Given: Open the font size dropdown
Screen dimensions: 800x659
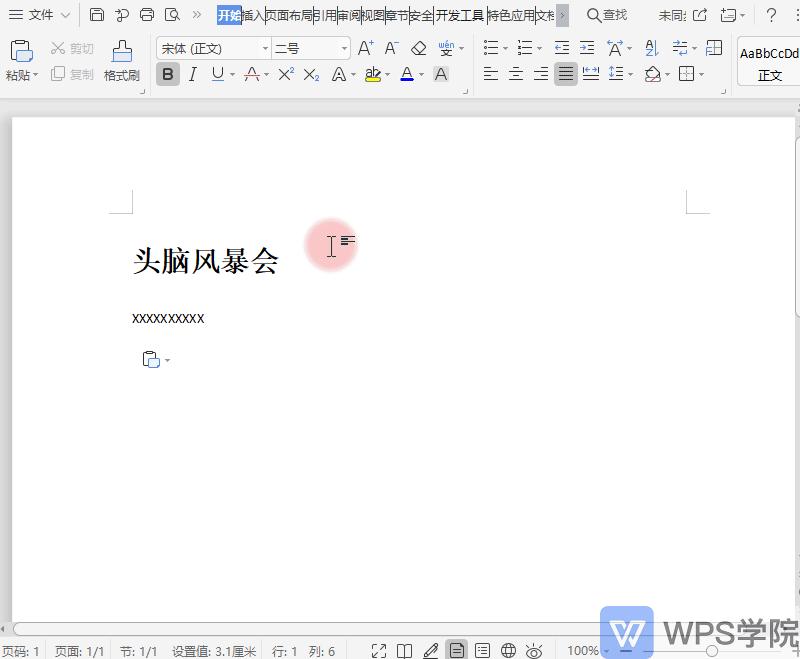Looking at the screenshot, I should [342, 47].
